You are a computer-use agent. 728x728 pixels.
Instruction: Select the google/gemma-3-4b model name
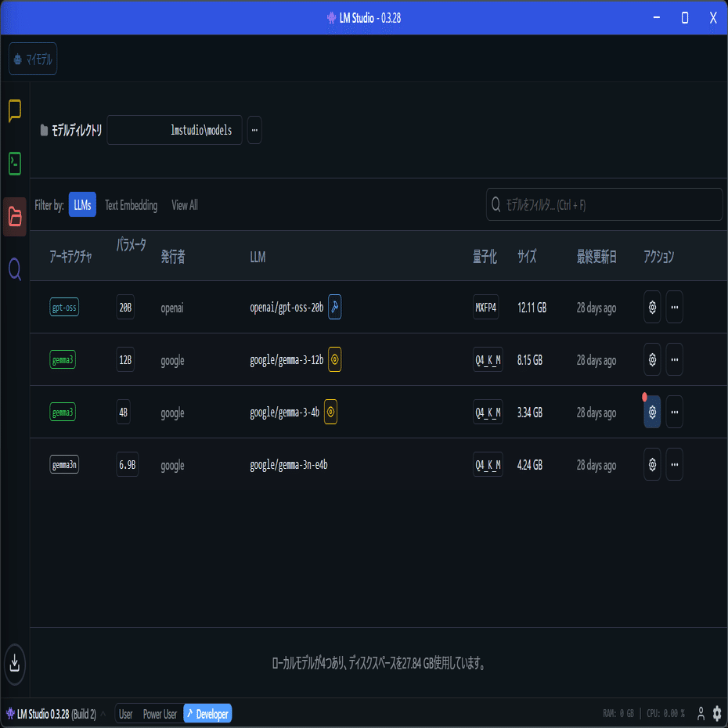point(285,413)
